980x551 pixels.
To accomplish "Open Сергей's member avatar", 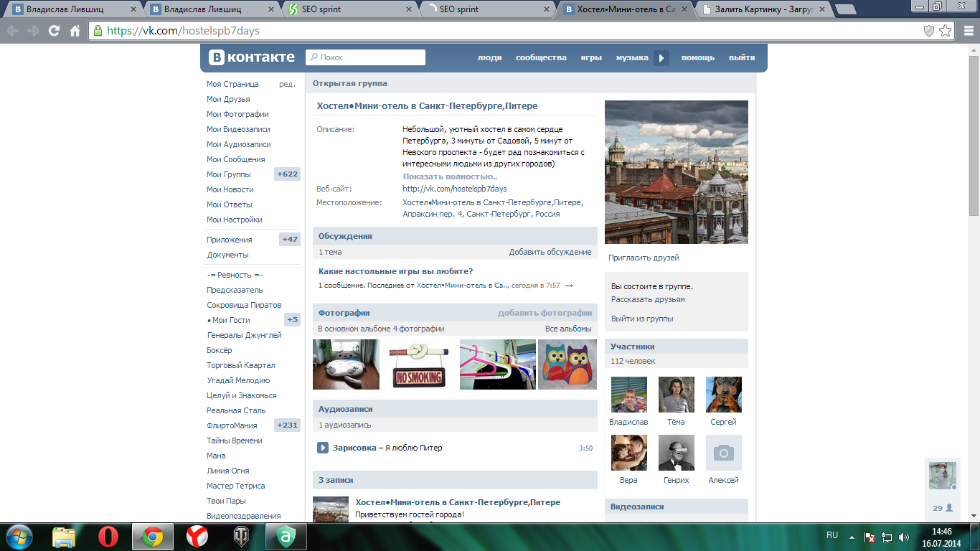I will (724, 395).
